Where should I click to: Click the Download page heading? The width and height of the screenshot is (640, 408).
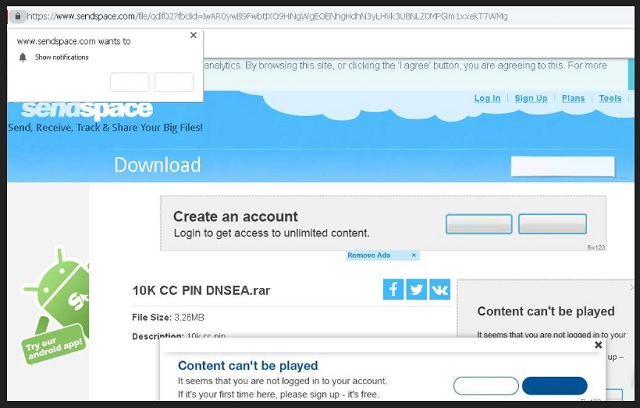click(x=158, y=165)
